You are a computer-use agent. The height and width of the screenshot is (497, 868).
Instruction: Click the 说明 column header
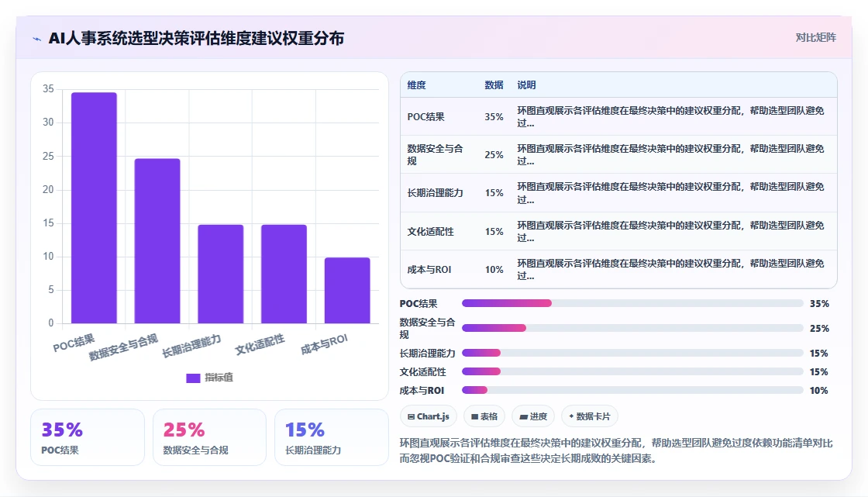pyautogui.click(x=526, y=85)
